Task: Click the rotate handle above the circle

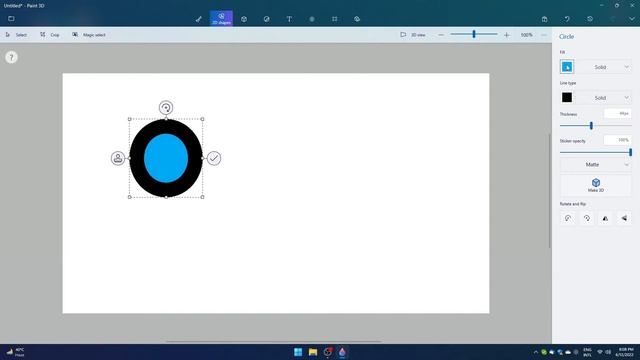Action: pyautogui.click(x=166, y=108)
